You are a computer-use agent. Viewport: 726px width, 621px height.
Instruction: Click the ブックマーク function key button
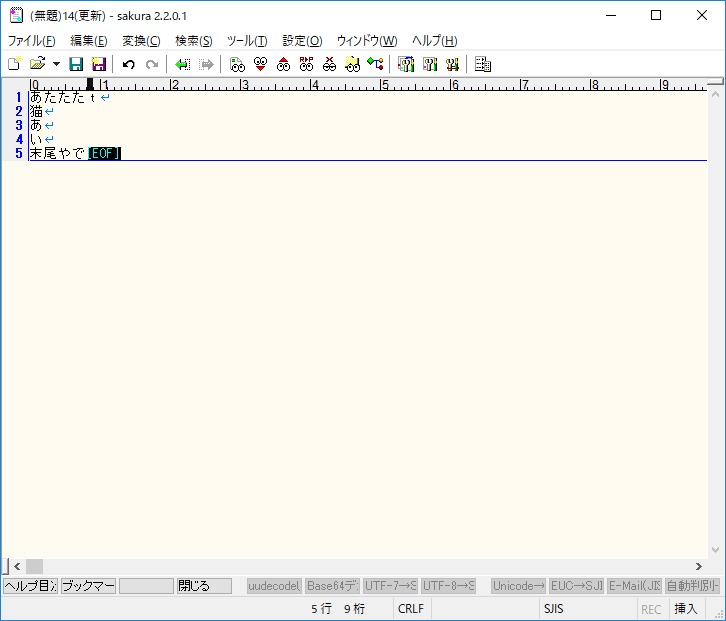88,586
